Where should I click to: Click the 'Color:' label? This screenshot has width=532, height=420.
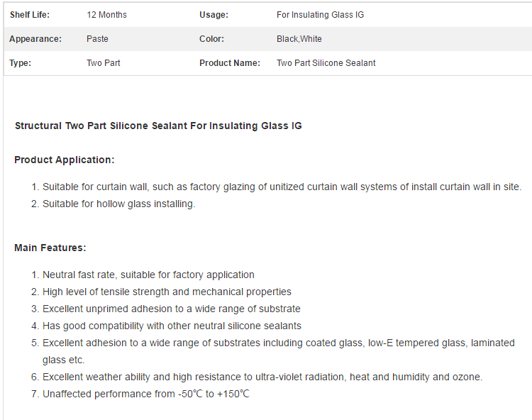[x=211, y=39]
